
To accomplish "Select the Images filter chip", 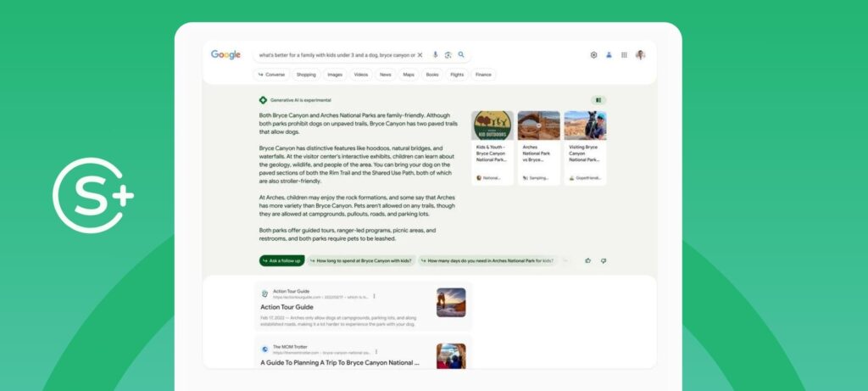I will pos(335,75).
